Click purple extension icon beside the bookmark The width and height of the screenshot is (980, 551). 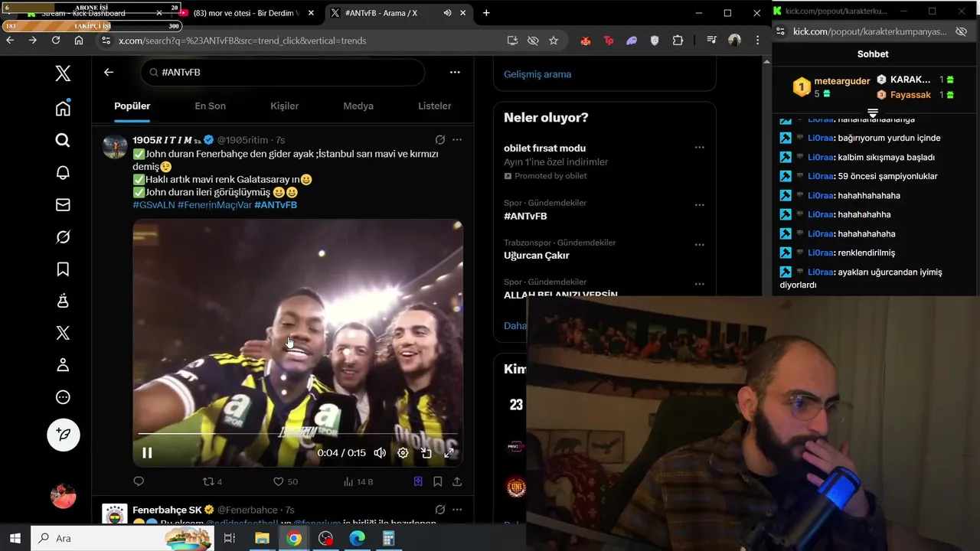pos(418,481)
